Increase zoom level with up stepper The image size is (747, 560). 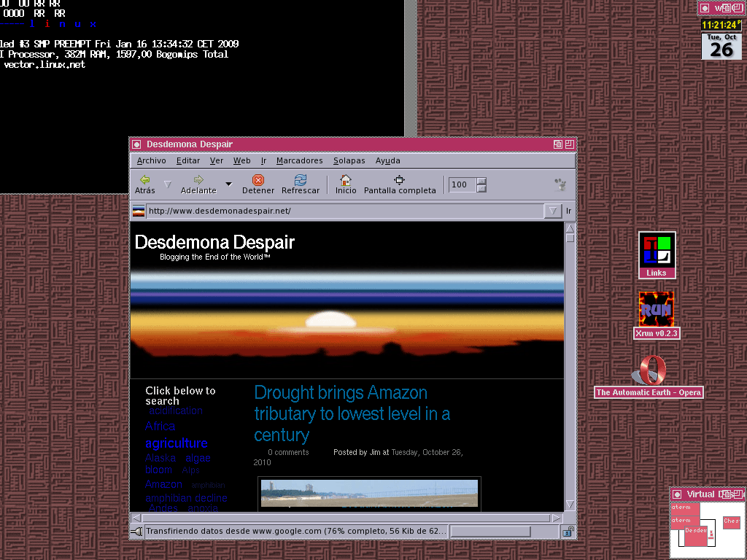click(481, 180)
